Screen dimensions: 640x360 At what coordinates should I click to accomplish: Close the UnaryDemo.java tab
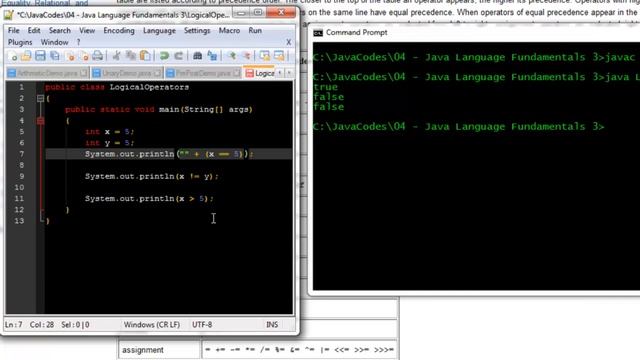pyautogui.click(x=157, y=73)
